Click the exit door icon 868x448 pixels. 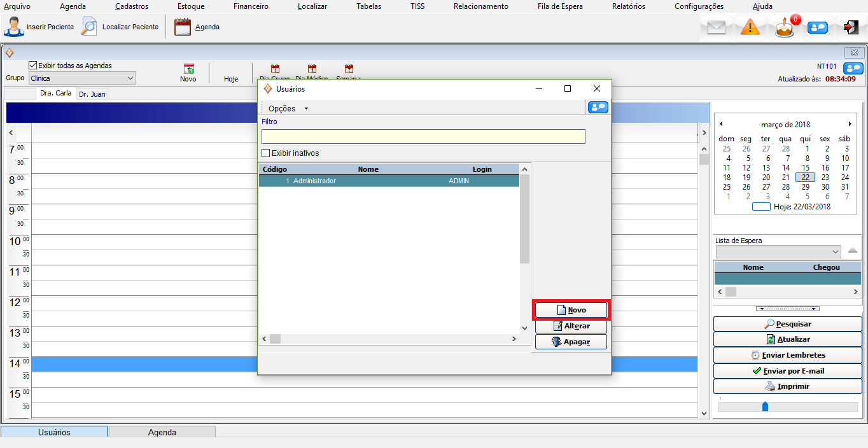point(851,27)
